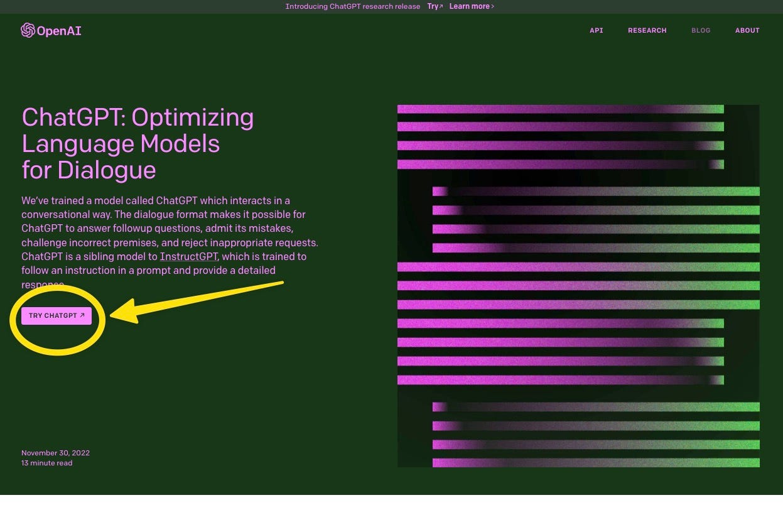Image resolution: width=783 pixels, height=532 pixels.
Task: Click the Try ChatGPT button
Action: pyautogui.click(x=57, y=316)
